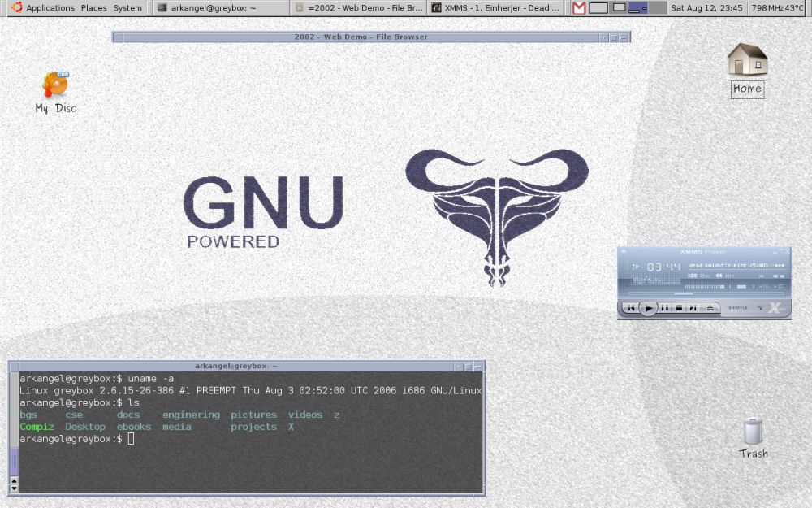The height and width of the screenshot is (508, 812).
Task: Pause the song in XMMS
Action: pyautogui.click(x=665, y=308)
